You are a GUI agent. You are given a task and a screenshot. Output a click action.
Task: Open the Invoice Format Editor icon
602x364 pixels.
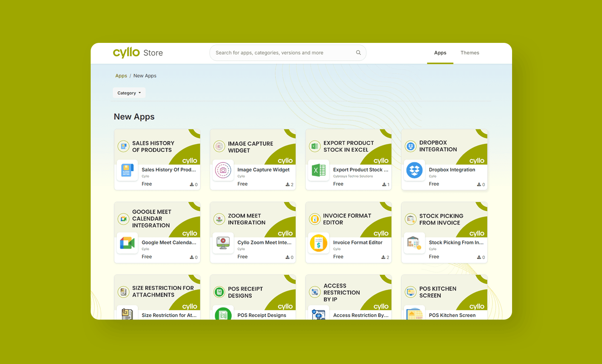point(319,243)
